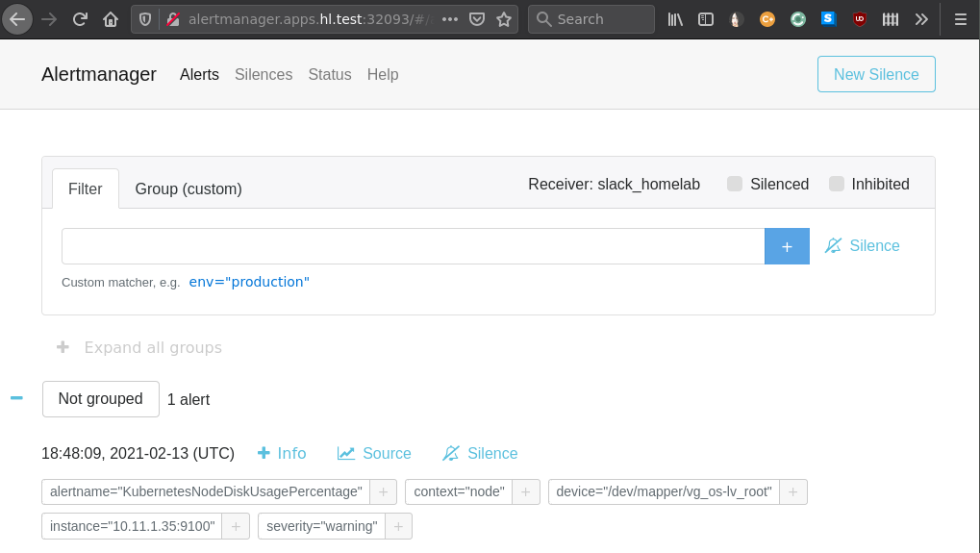Open the Silences navigation item

(264, 74)
